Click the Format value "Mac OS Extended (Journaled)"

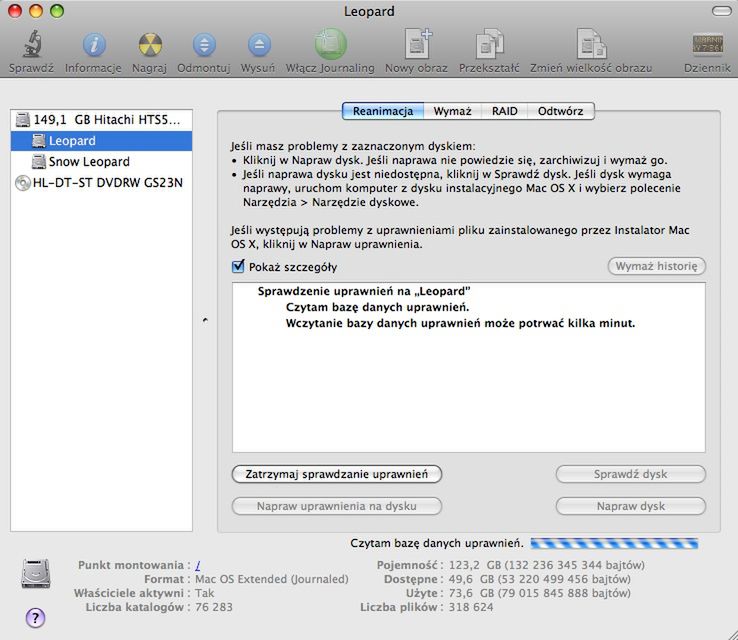tap(272, 579)
